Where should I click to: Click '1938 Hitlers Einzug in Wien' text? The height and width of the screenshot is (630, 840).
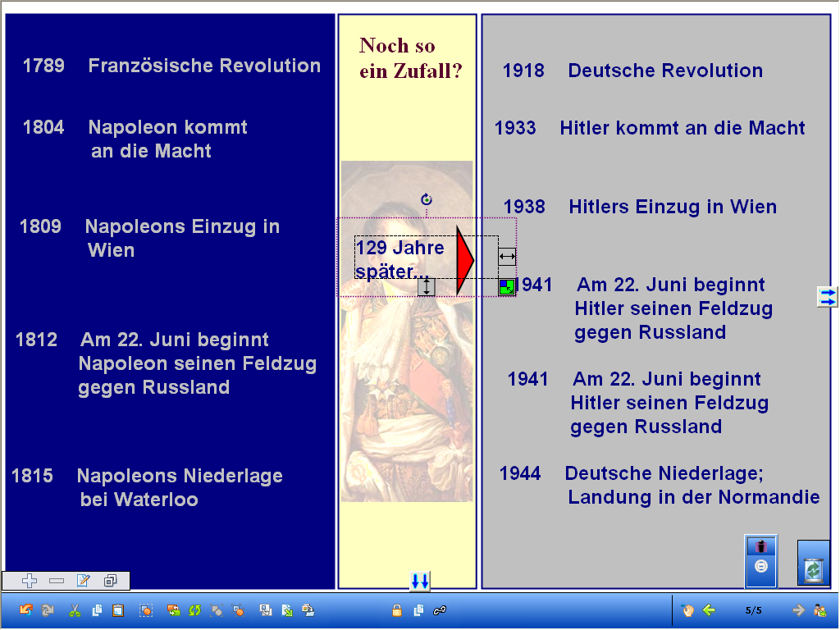click(x=640, y=206)
